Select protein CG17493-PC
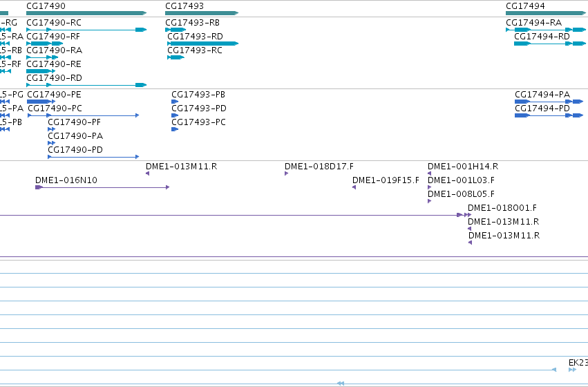The width and height of the screenshot is (588, 387). [198, 122]
